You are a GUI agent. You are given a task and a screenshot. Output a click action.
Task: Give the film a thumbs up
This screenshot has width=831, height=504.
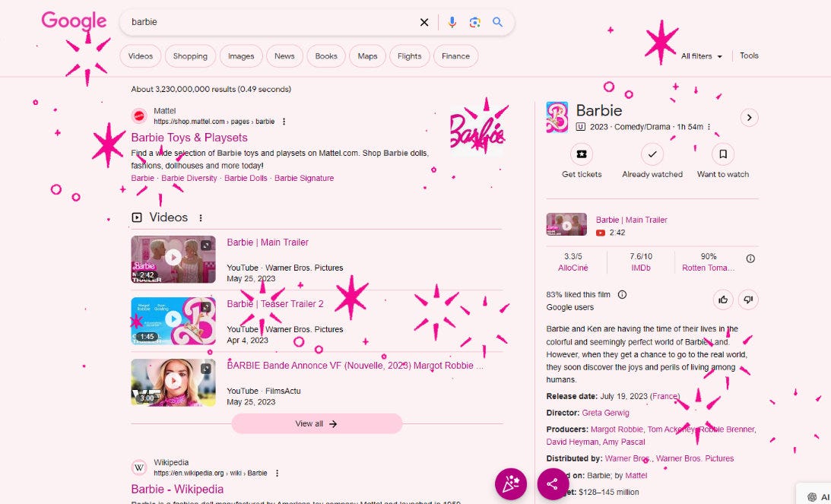click(x=723, y=300)
